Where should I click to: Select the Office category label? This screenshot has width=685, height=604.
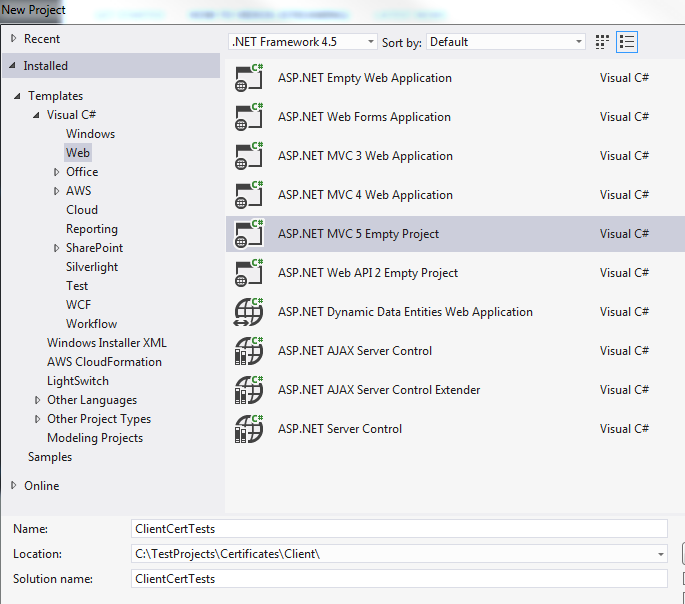[82, 172]
